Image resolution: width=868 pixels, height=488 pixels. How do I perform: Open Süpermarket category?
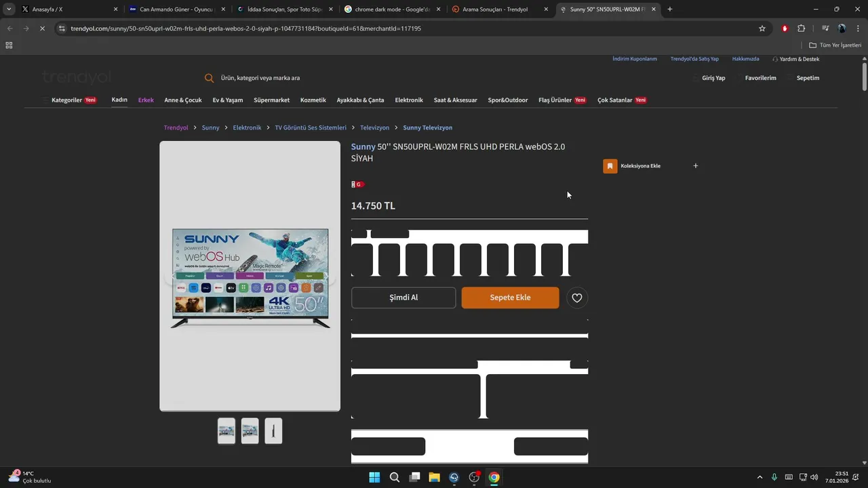coord(271,100)
